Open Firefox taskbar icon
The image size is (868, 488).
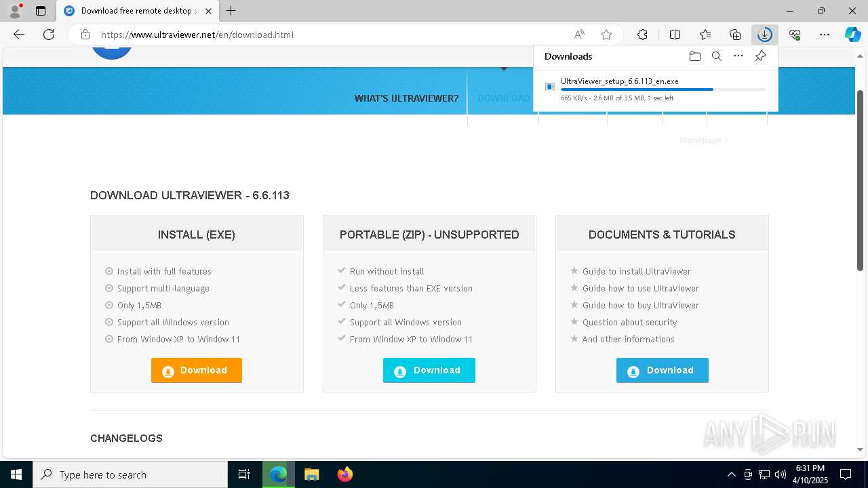tap(344, 474)
